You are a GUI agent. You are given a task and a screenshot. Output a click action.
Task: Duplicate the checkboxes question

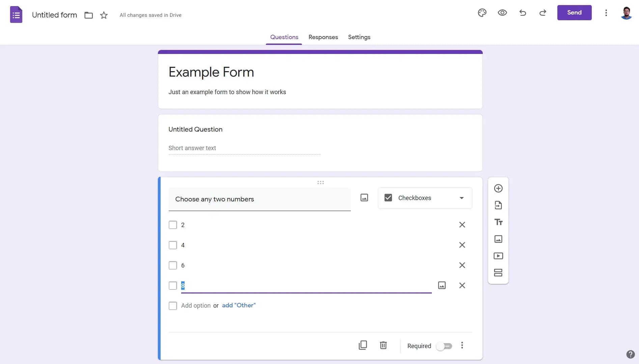pos(363,345)
